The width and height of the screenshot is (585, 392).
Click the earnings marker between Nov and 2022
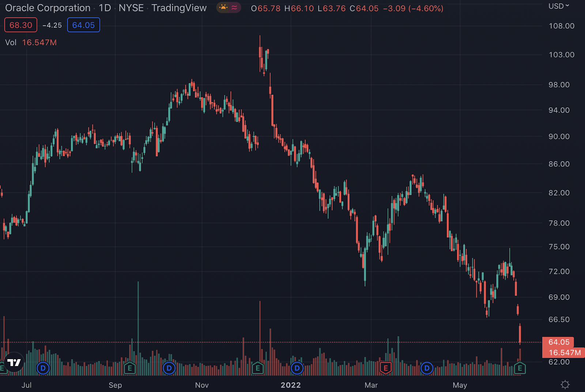tap(258, 368)
